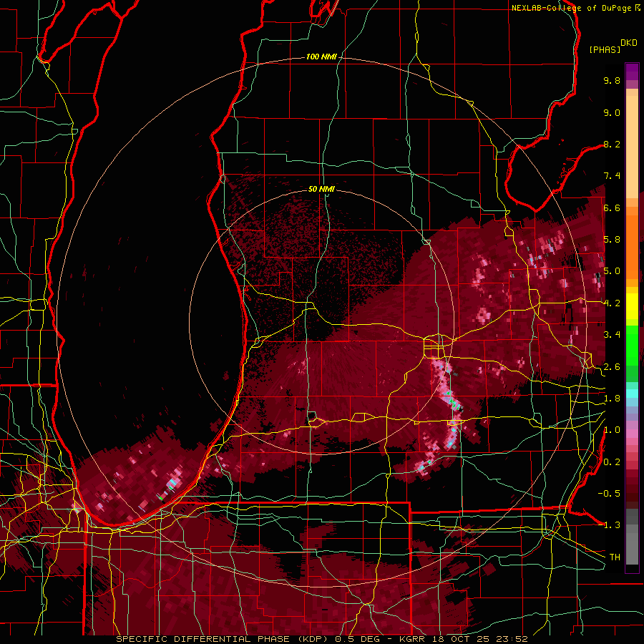The height and width of the screenshot is (644, 644).
Task: Click the 0.2 scale value
Action: click(x=612, y=462)
